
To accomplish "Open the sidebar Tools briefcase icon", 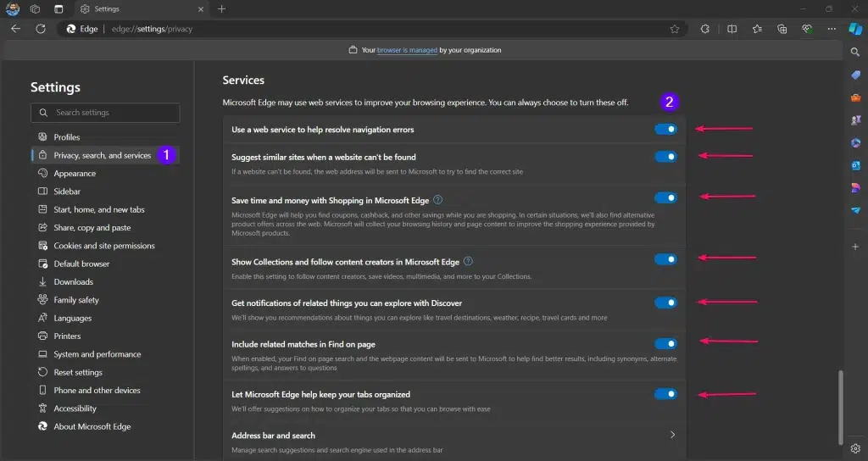I will [855, 97].
